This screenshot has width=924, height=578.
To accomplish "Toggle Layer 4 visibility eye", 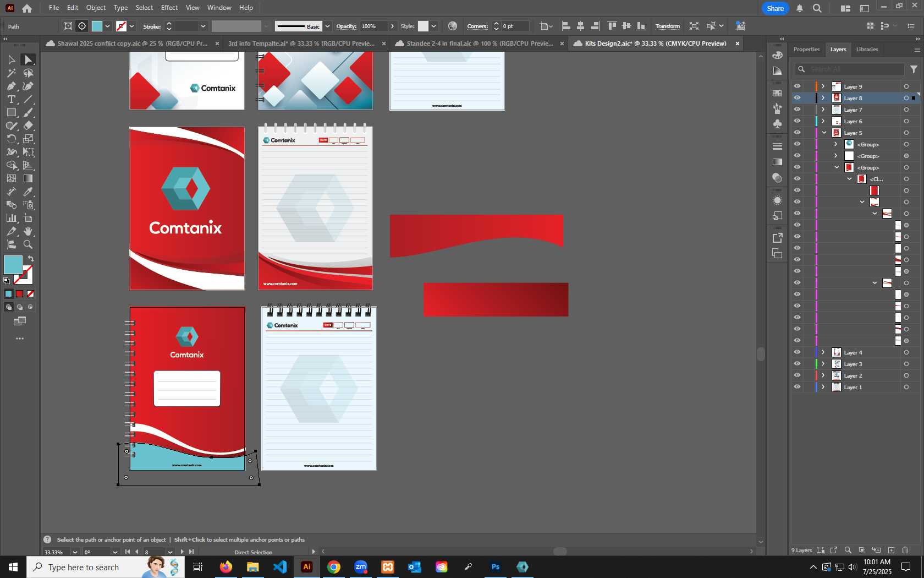I will (797, 352).
